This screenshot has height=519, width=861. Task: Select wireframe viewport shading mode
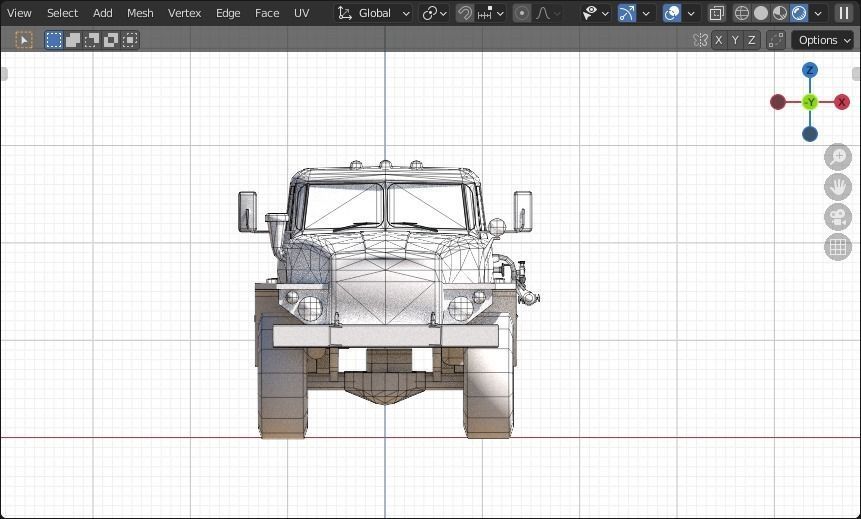[x=742, y=13]
